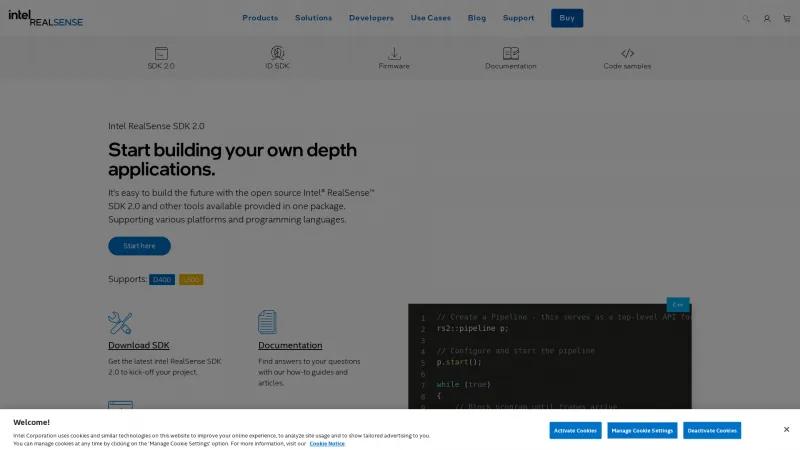Click the Start here button
Viewport: 800px width, 450px height.
[x=139, y=246]
